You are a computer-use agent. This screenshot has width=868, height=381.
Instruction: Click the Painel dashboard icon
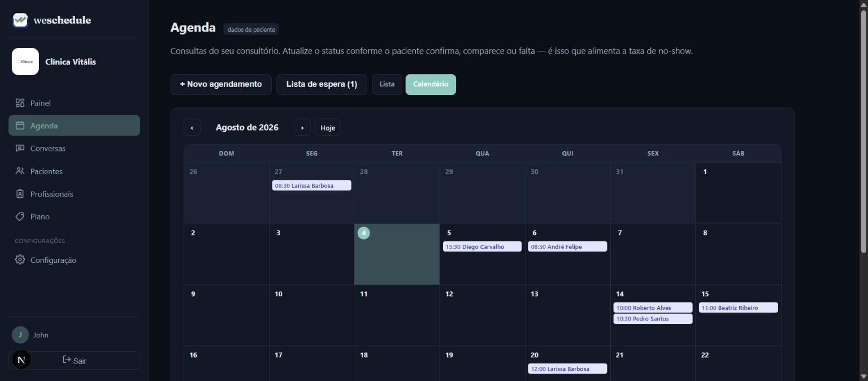pyautogui.click(x=20, y=103)
